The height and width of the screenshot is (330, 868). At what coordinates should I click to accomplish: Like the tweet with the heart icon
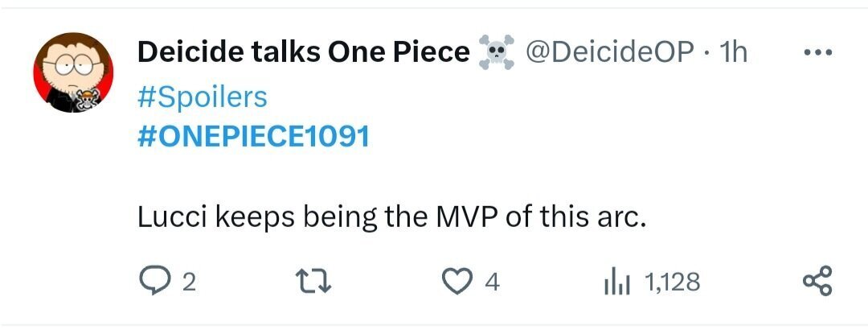458,282
